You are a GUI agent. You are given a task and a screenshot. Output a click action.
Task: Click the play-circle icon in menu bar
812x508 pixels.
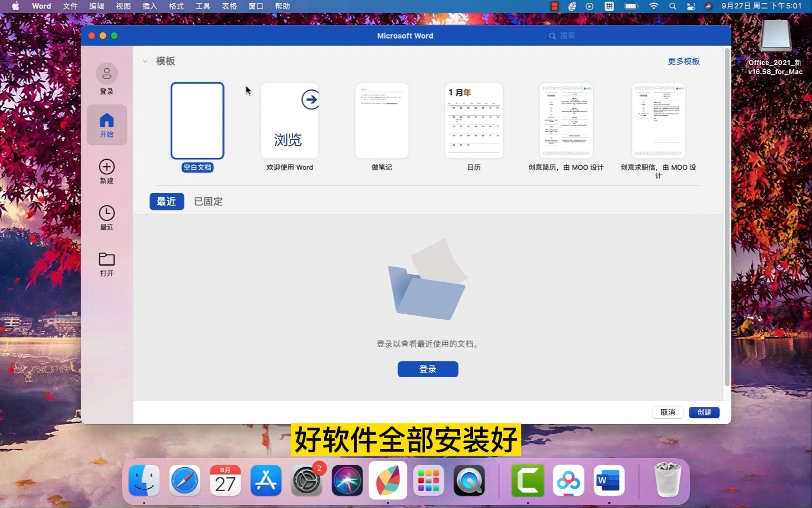pyautogui.click(x=589, y=6)
